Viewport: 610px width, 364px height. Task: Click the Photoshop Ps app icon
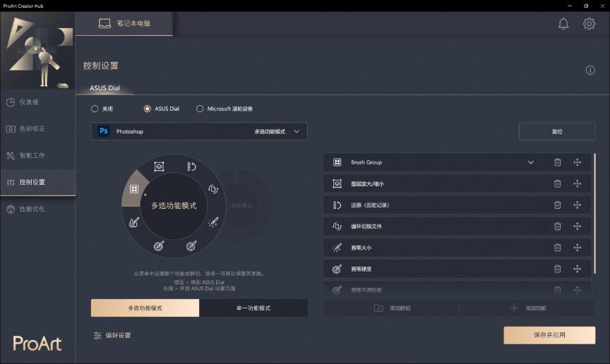[104, 131]
